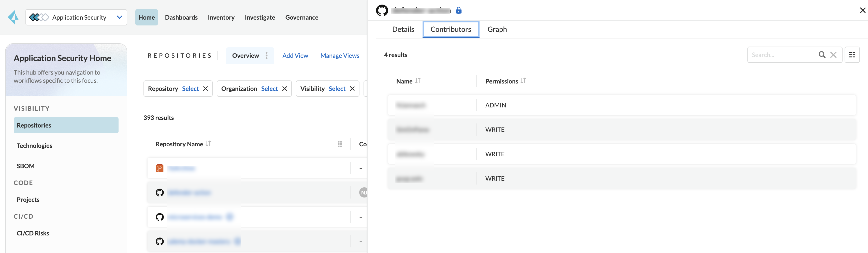Clear the contributors search field
Image resolution: width=868 pixels, height=253 pixels.
tap(833, 55)
